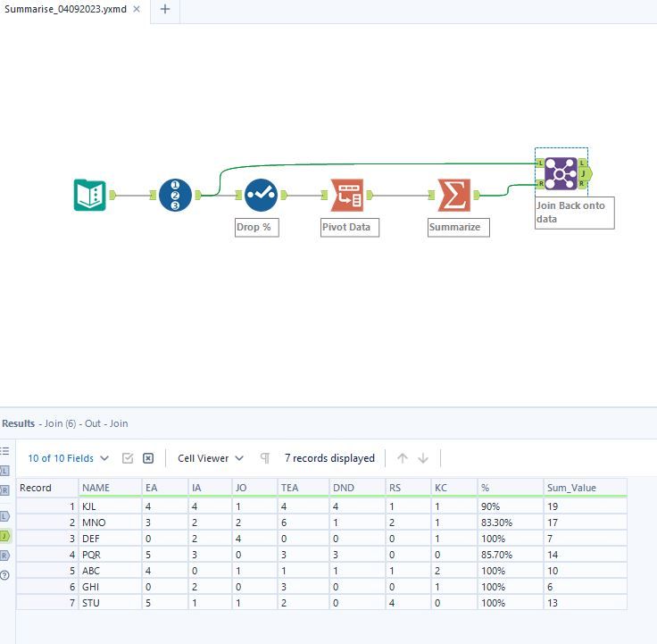
Task: Click the Sum_Value column header
Action: (x=585, y=488)
